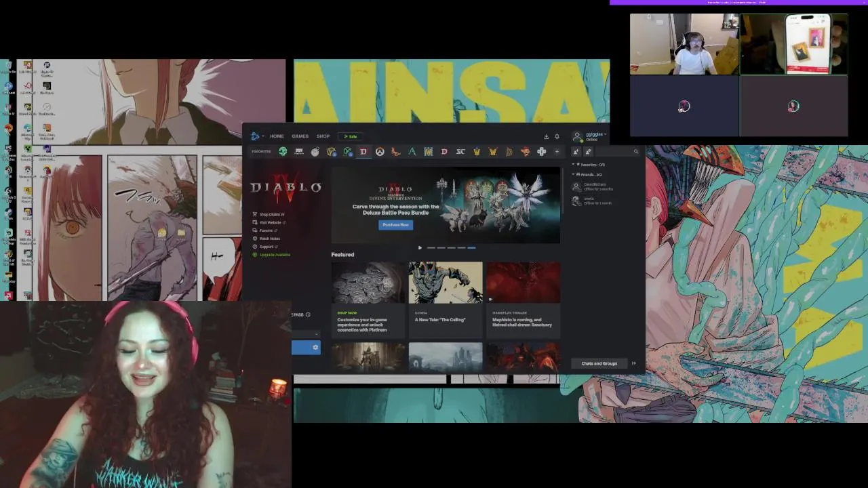The height and width of the screenshot is (488, 868).
Task: Select the Diablo IV icon in favorites bar
Action: 363,152
